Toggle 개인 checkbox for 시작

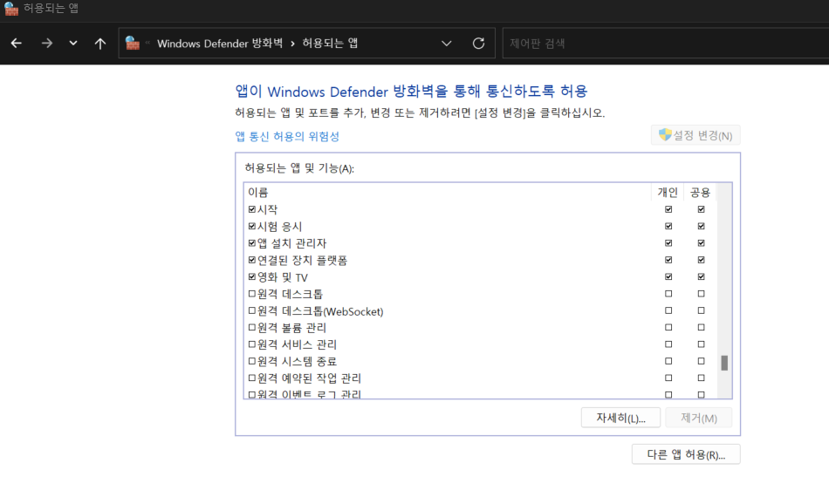coord(668,209)
